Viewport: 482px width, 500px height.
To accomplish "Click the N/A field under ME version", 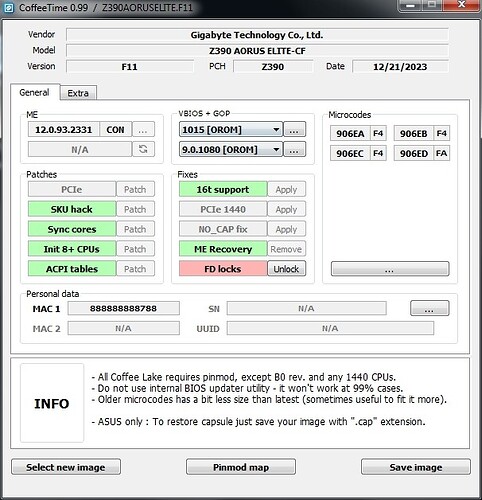I will 80,149.
